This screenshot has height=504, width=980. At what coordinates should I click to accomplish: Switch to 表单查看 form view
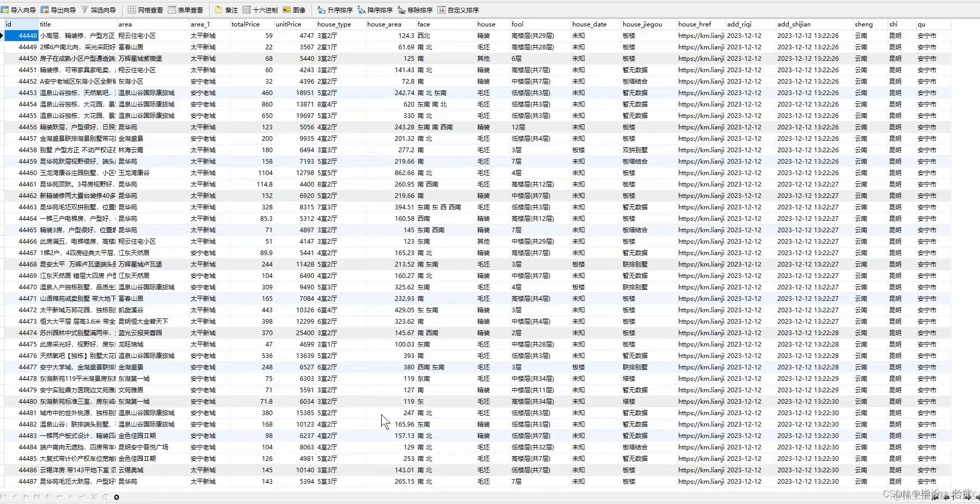(x=185, y=10)
